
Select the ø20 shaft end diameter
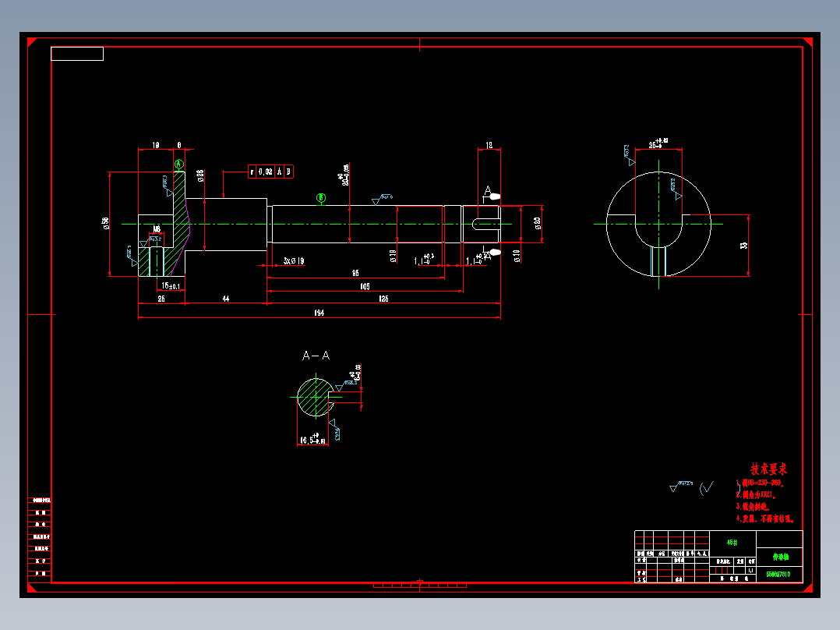(538, 223)
